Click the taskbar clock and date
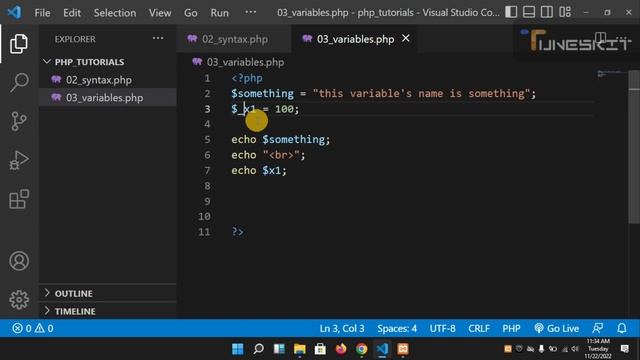Image resolution: width=640 pixels, height=360 pixels. (598, 349)
